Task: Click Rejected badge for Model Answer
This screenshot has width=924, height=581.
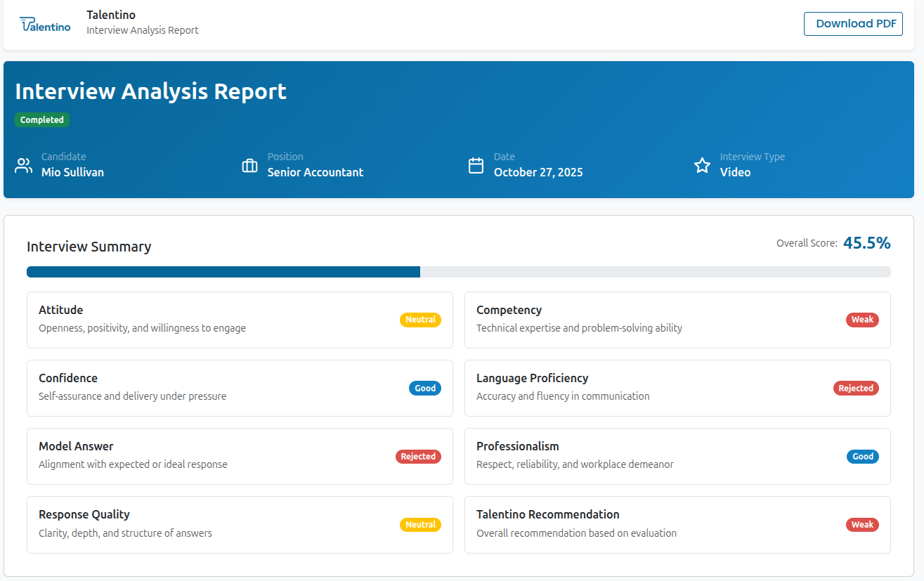Action: (418, 457)
